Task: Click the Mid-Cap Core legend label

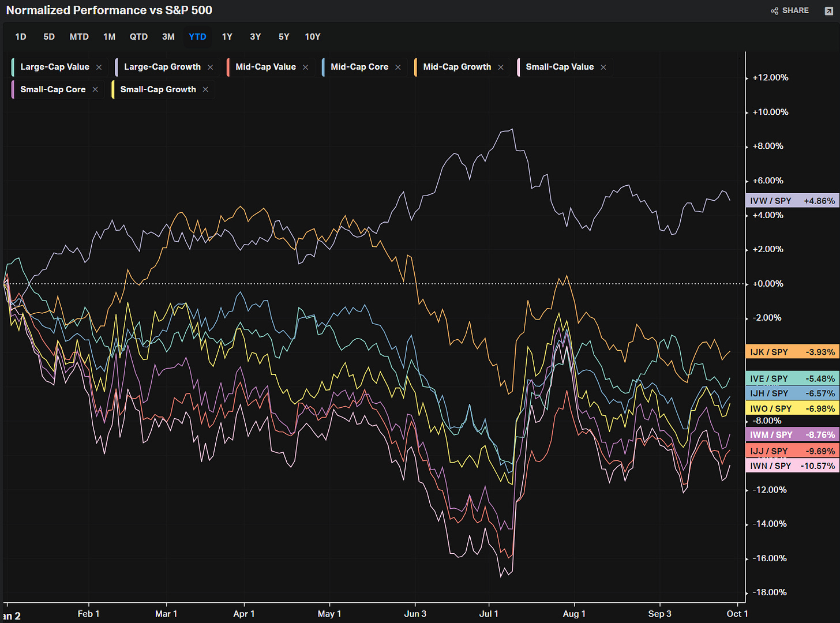Action: tap(359, 67)
